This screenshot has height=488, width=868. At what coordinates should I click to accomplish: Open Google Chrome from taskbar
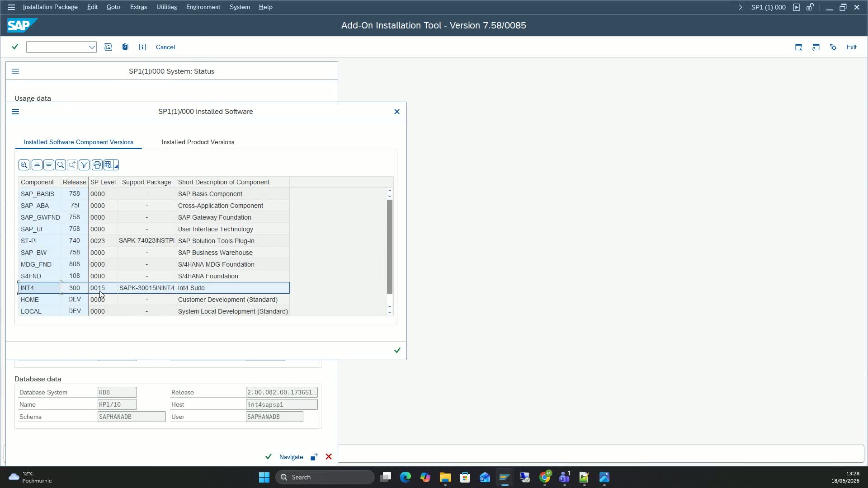click(x=545, y=477)
